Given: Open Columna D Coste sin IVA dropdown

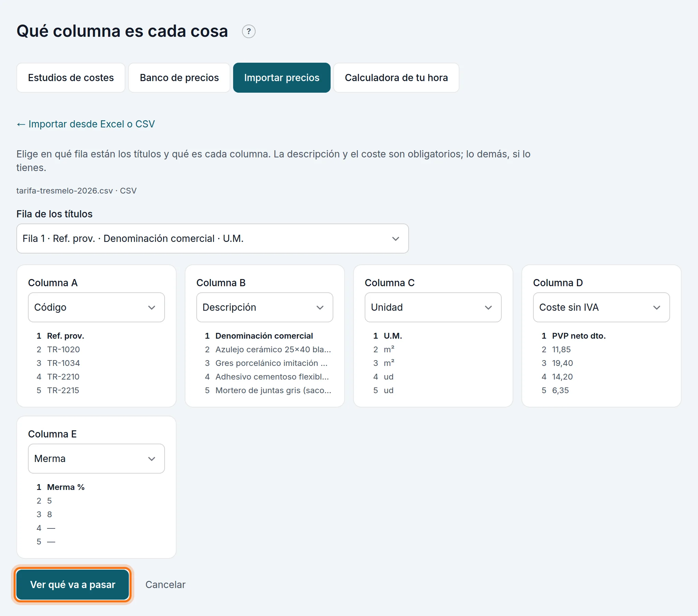Looking at the screenshot, I should click(x=601, y=307).
